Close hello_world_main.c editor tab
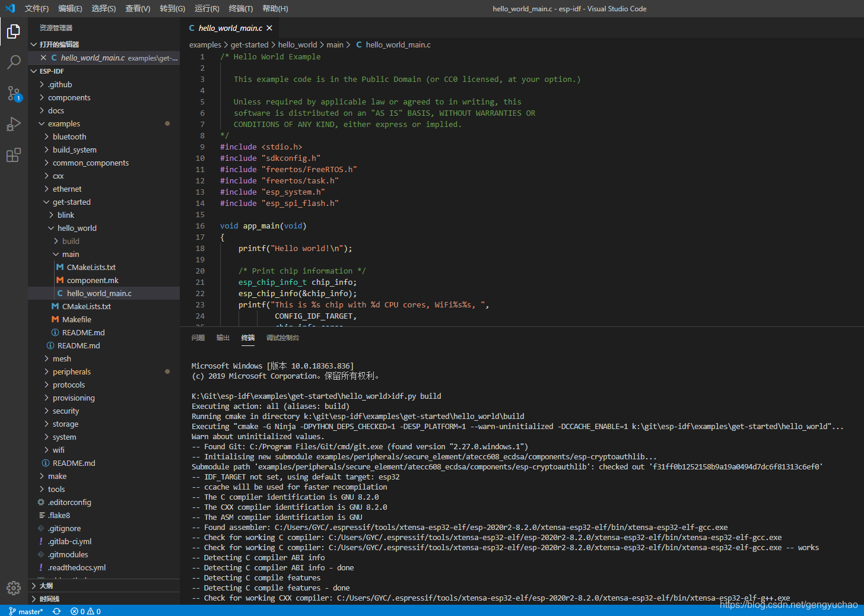Viewport: 864px width, 616px height. (269, 28)
